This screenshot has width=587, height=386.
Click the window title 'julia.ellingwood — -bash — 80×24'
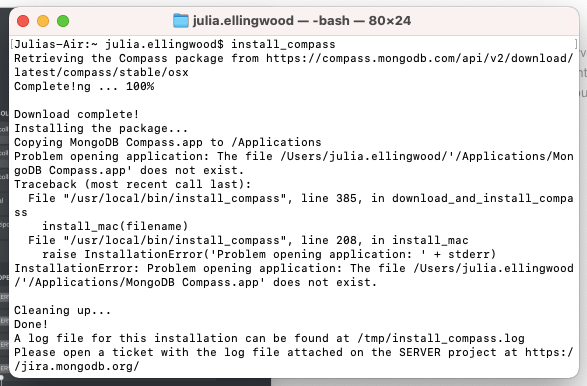(302, 21)
